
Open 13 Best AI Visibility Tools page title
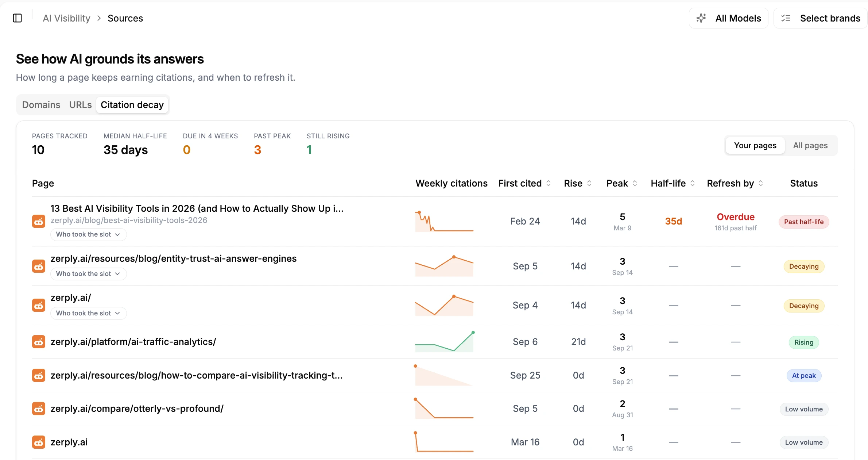pos(197,208)
